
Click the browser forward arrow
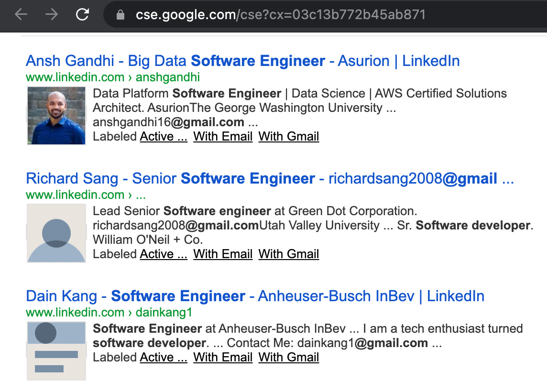52,14
